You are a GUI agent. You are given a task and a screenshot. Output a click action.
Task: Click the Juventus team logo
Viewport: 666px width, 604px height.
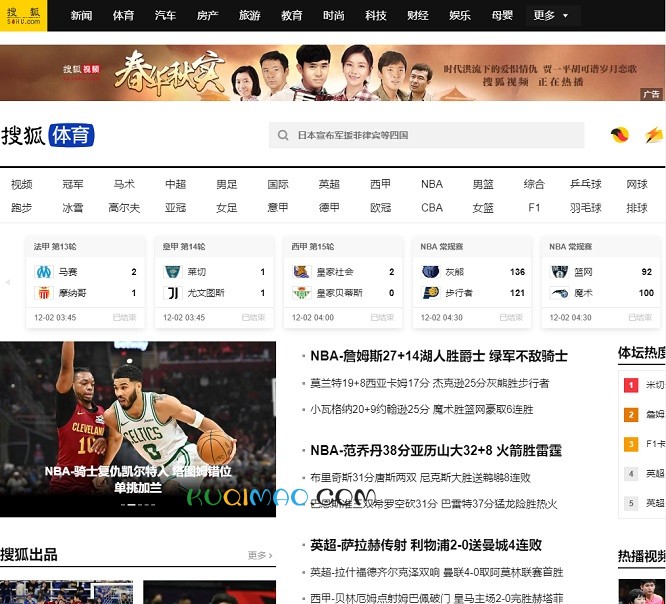click(x=173, y=293)
